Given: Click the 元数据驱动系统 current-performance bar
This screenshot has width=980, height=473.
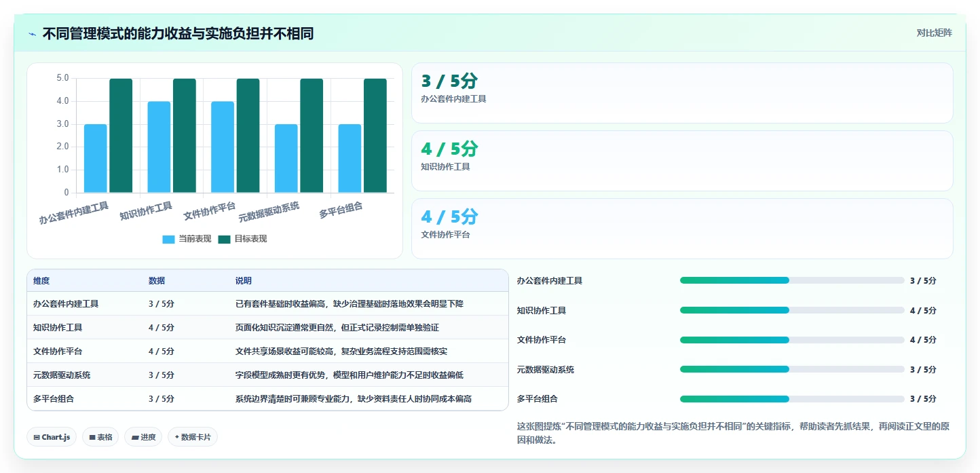Looking at the screenshot, I should coord(286,158).
